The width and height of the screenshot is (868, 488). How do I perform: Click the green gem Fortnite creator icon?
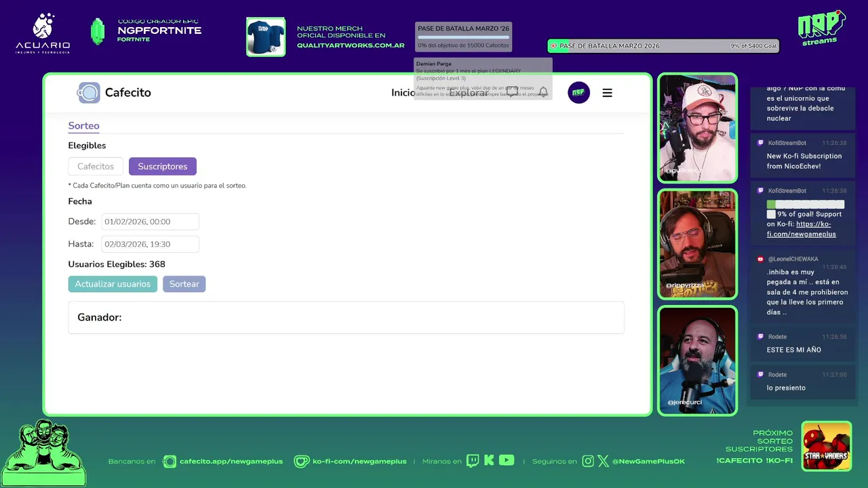coord(98,32)
